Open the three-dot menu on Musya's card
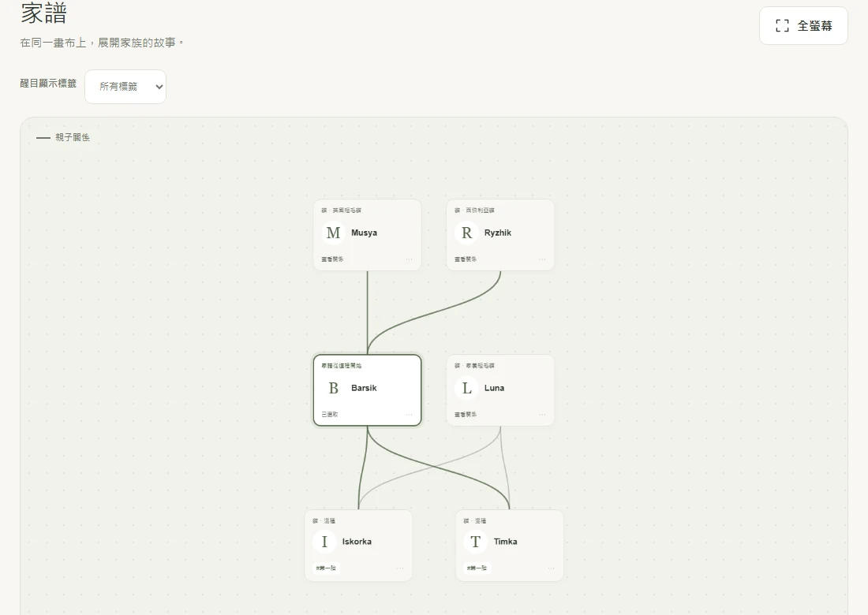Viewport: 868px width, 615px height. [x=409, y=259]
